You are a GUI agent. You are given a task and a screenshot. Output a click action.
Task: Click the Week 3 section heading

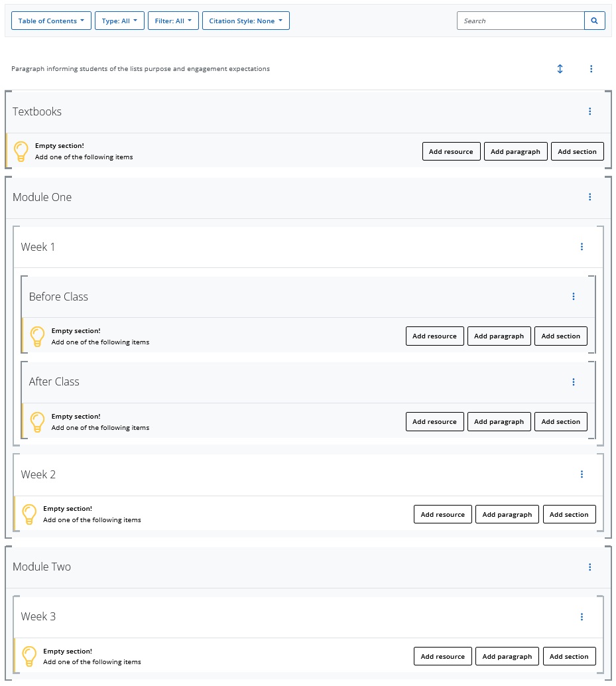[38, 616]
